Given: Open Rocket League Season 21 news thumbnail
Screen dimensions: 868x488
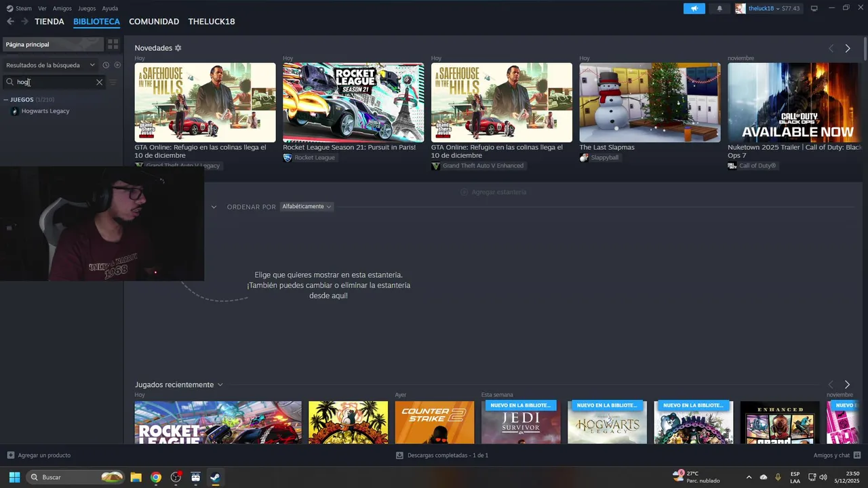Looking at the screenshot, I should (x=353, y=102).
